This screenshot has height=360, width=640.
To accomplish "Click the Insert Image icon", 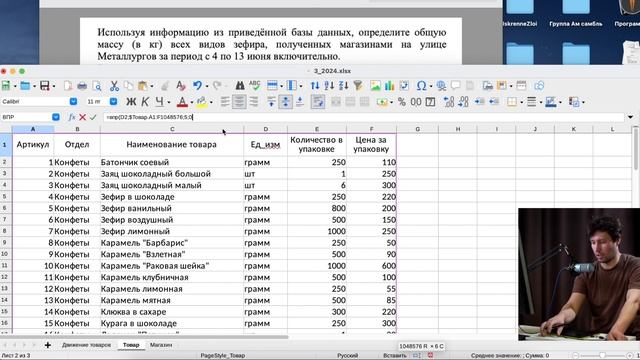I will pos(375,86).
